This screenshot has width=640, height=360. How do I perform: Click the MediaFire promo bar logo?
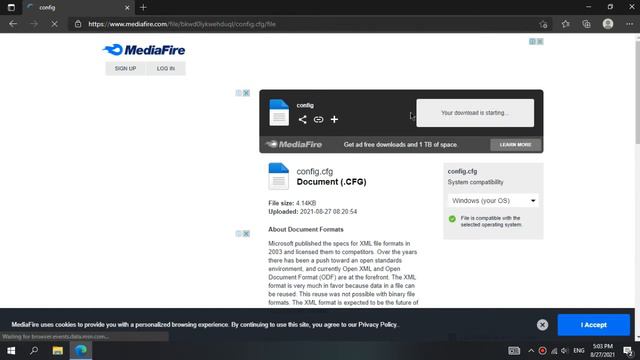pyautogui.click(x=294, y=144)
